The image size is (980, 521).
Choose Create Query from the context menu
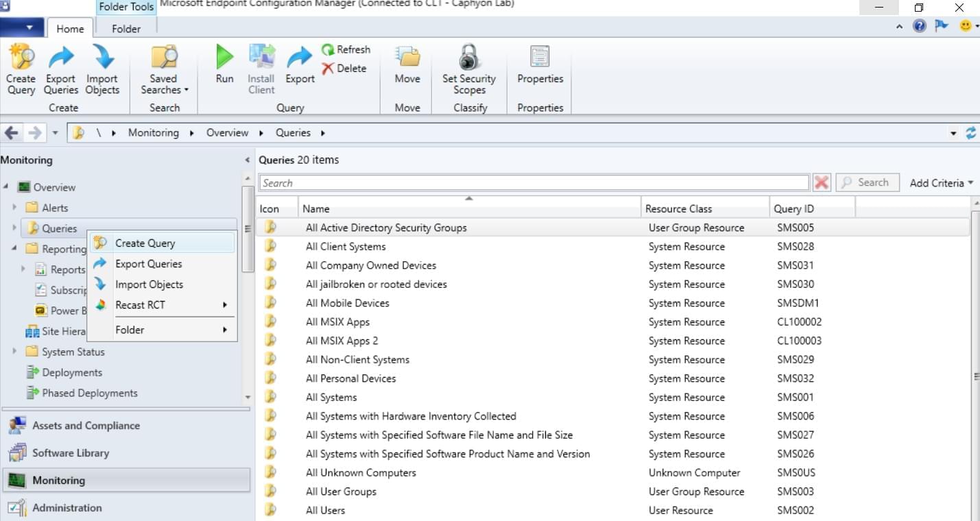tap(144, 243)
